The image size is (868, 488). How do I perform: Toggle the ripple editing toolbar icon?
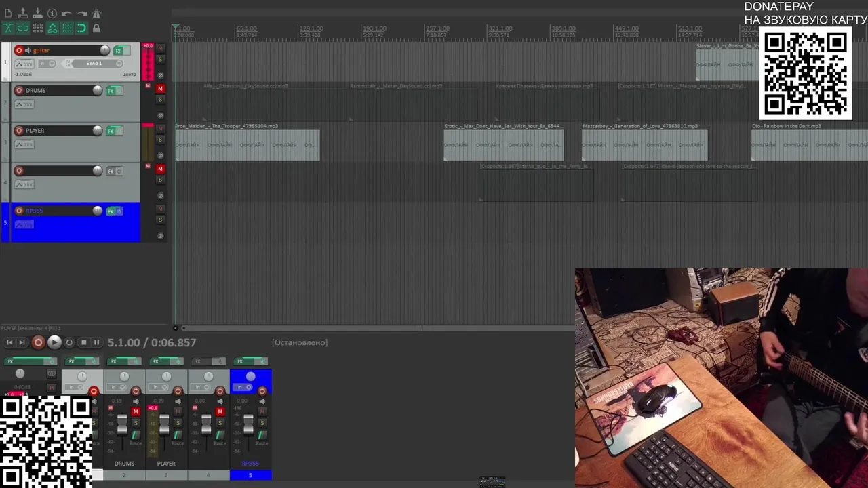click(38, 28)
